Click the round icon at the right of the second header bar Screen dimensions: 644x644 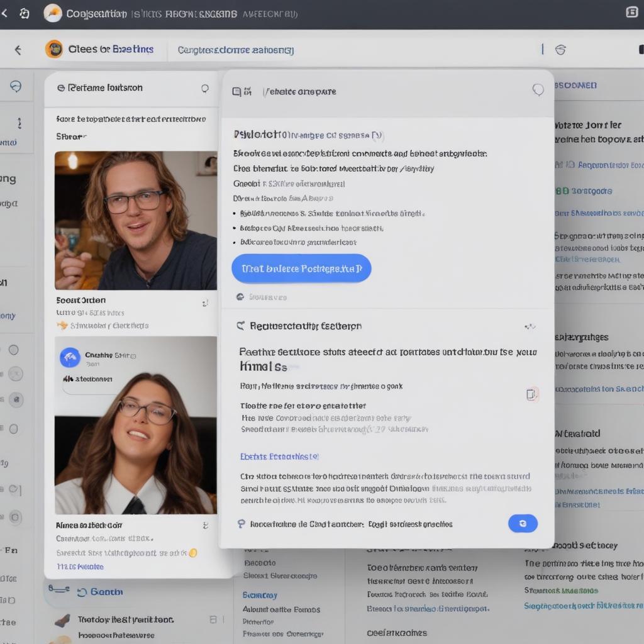coord(560,50)
